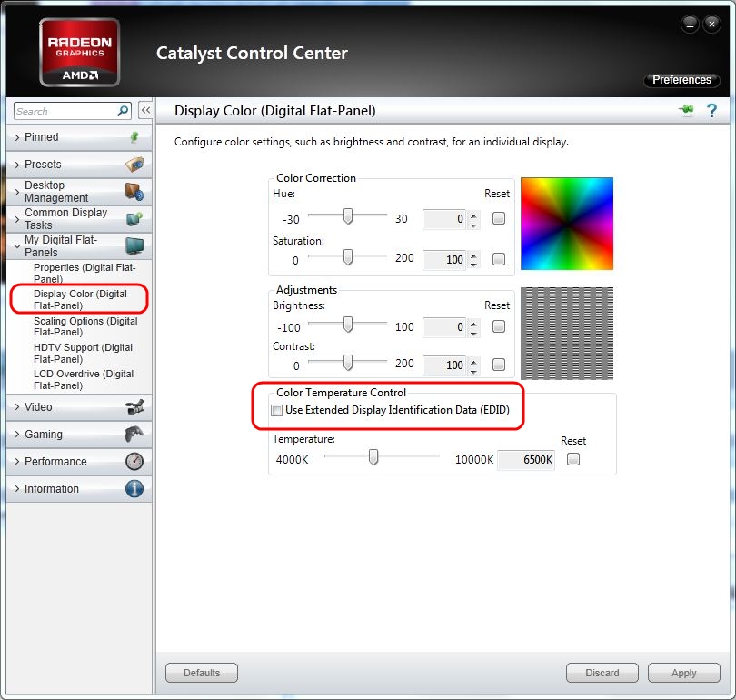
Task: Click the My Digital Flat-Panels monitor icon
Action: pyautogui.click(x=134, y=245)
